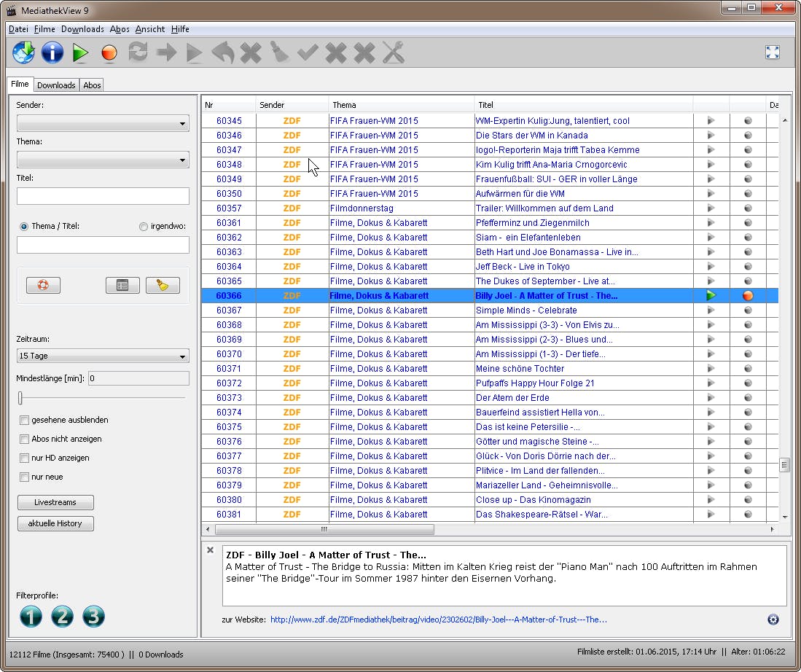
Task: Open ZDF website link for Billy Joel
Action: coord(438,620)
